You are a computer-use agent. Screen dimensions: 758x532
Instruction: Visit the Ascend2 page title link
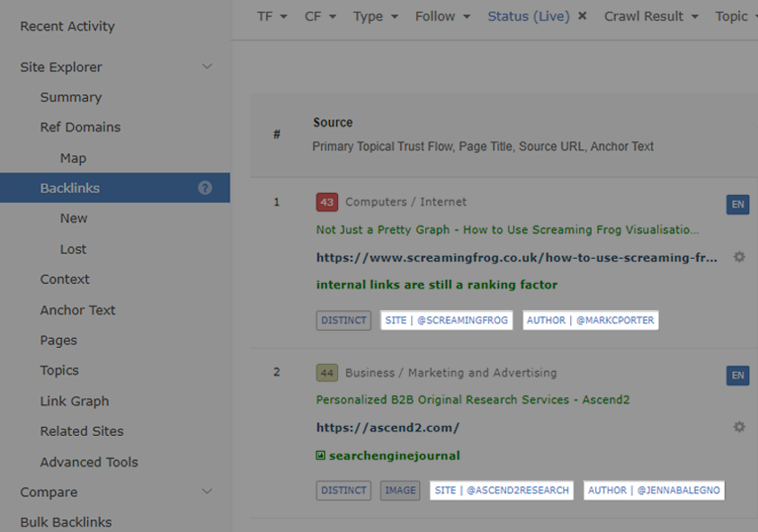pos(474,400)
